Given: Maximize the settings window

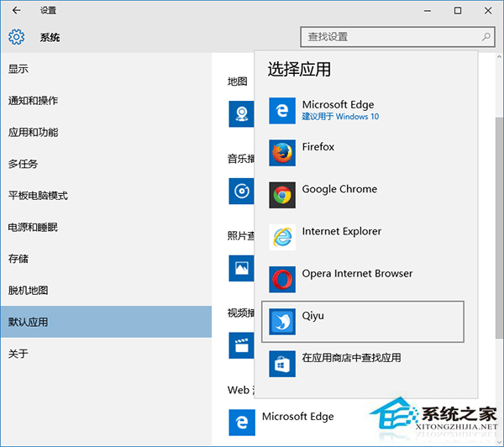Looking at the screenshot, I should [458, 11].
